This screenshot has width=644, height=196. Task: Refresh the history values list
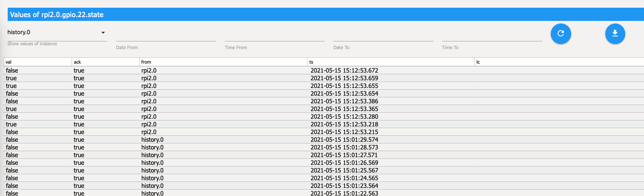tap(561, 33)
